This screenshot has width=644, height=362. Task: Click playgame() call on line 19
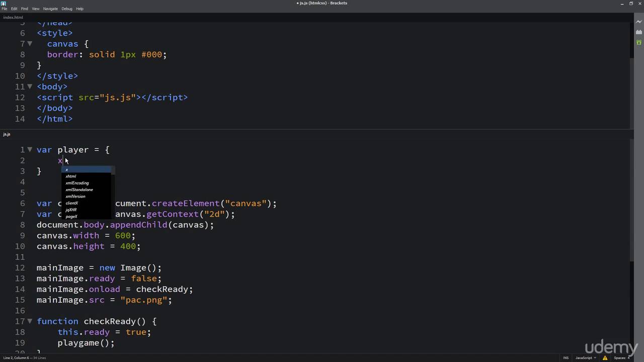(86, 343)
